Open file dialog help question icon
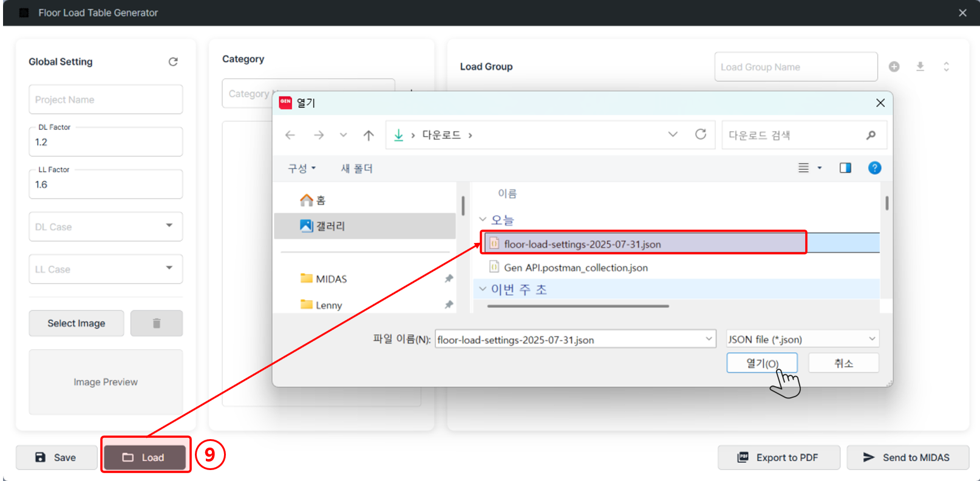Screen dimensions: 980x481 [x=874, y=168]
